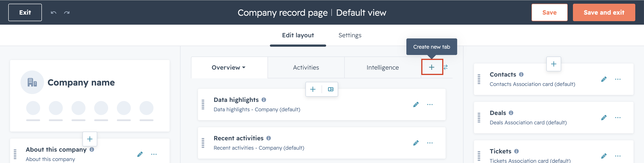Click the company building avatar icon
The image size is (644, 163).
[x=32, y=82]
